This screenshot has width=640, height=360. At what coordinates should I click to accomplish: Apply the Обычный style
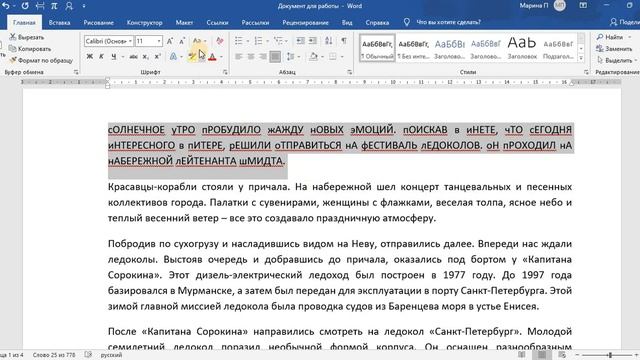click(377, 48)
